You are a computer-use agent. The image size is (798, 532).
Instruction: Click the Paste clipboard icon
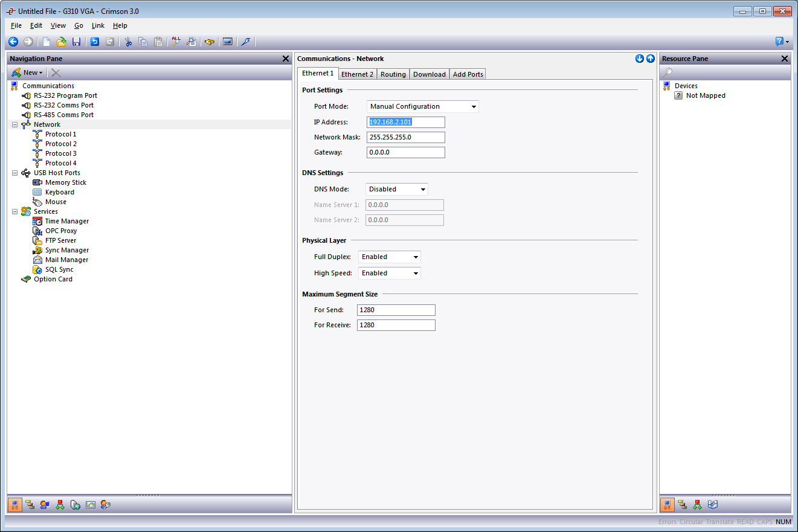(x=158, y=42)
